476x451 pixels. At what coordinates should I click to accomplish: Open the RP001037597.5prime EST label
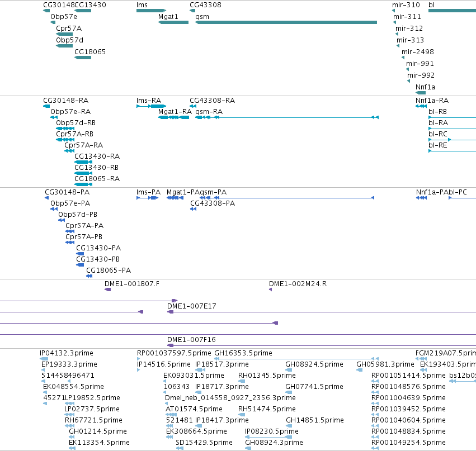tap(174, 353)
